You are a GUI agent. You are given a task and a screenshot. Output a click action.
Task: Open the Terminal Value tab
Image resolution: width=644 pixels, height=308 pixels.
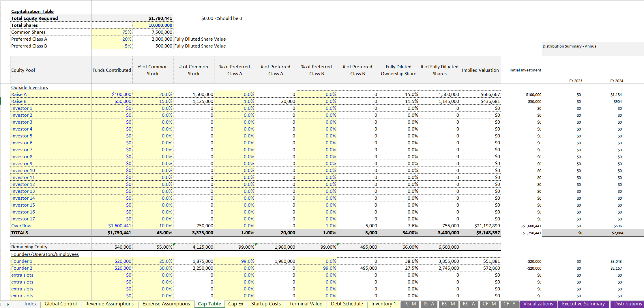[306, 304]
